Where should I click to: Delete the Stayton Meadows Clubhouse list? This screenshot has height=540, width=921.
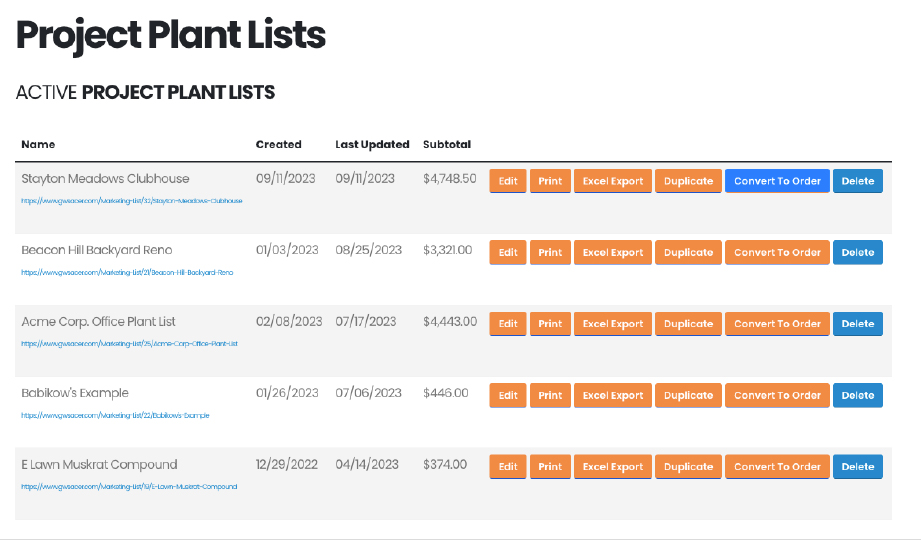pyautogui.click(x=857, y=181)
